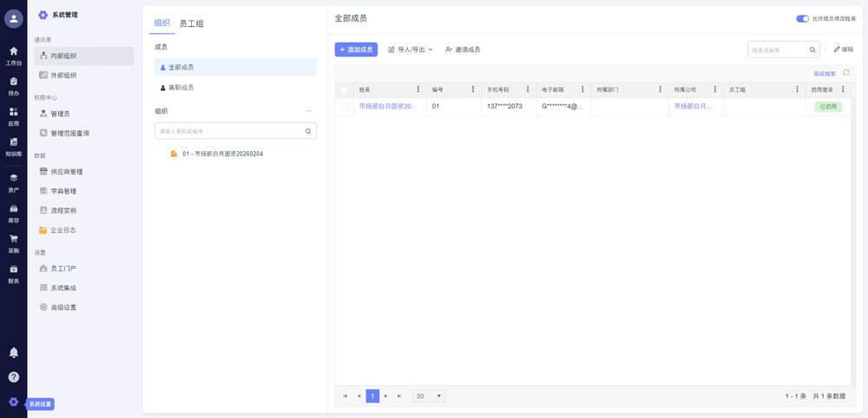The height and width of the screenshot is (418, 868).
Task: Switch to the 员工组 tab
Action: (191, 23)
